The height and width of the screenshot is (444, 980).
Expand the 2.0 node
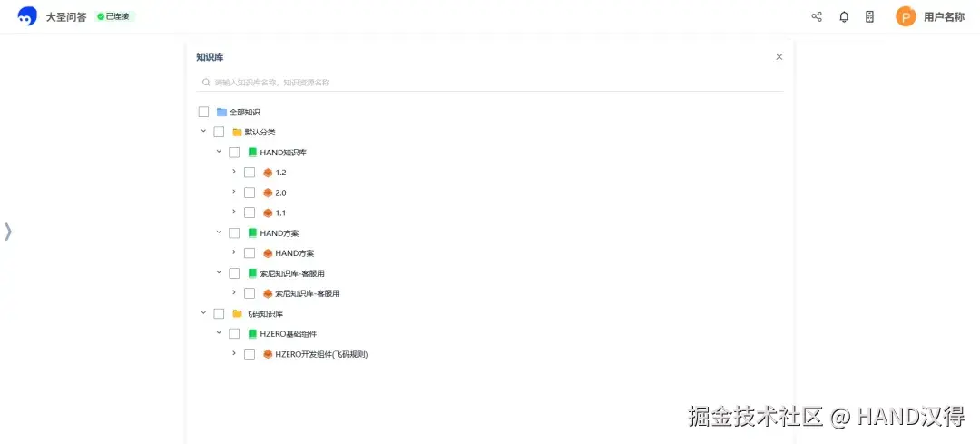tap(234, 192)
